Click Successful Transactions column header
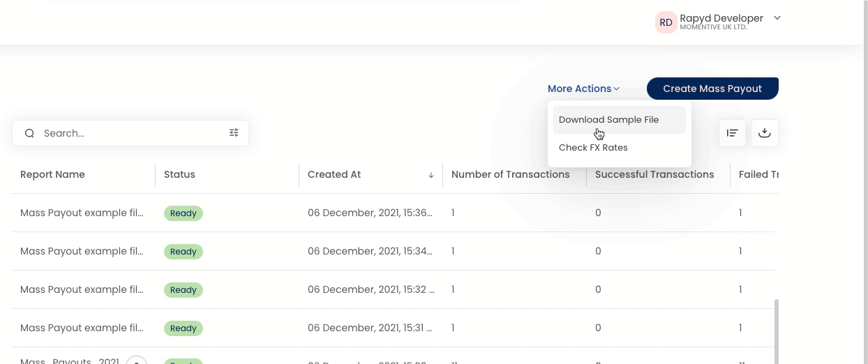This screenshot has width=868, height=364. click(x=654, y=174)
